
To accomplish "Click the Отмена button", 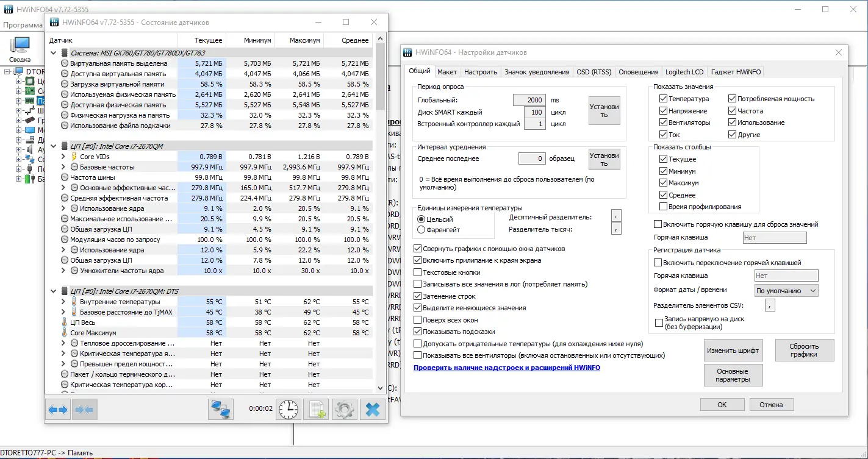I will click(x=771, y=404).
